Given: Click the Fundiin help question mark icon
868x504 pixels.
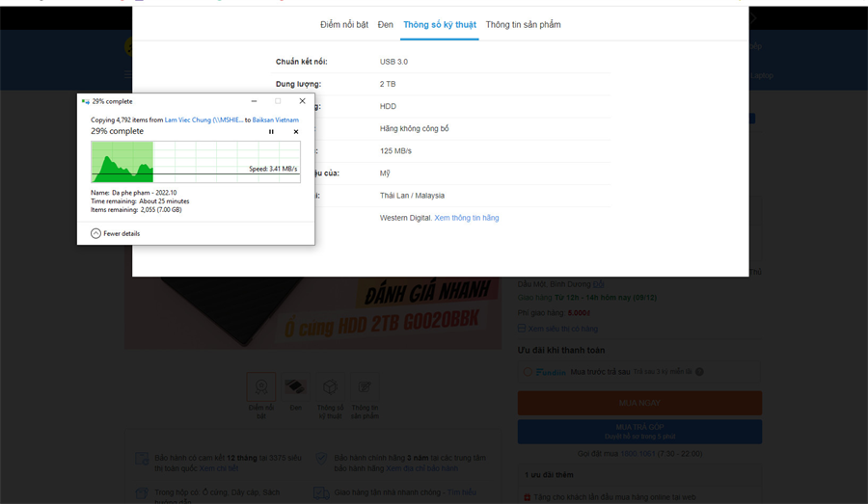Looking at the screenshot, I should [x=700, y=372].
